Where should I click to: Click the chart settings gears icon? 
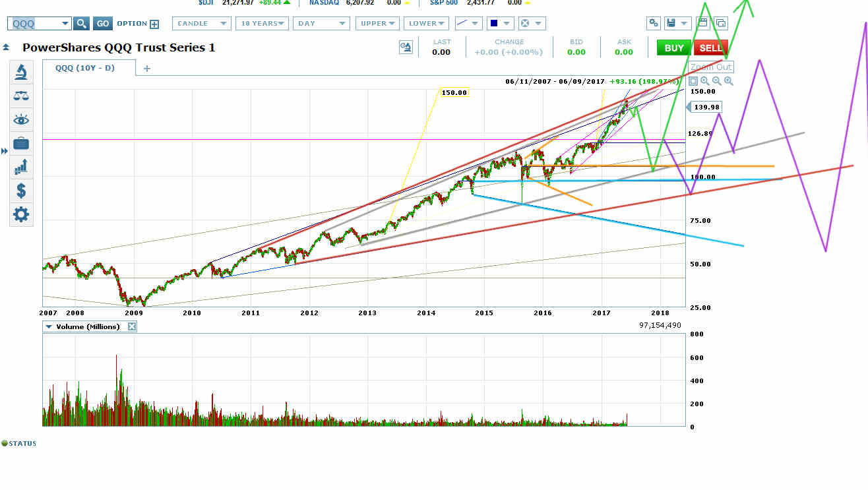point(653,23)
